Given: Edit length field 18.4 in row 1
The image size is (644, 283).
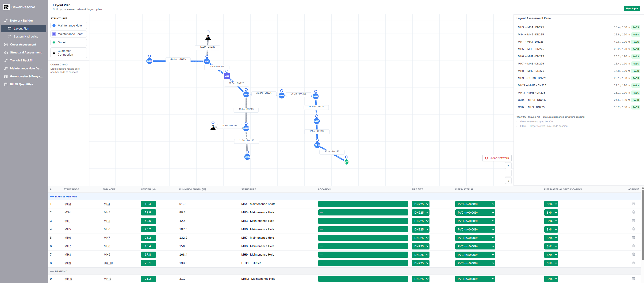Looking at the screenshot, I should pos(148,204).
